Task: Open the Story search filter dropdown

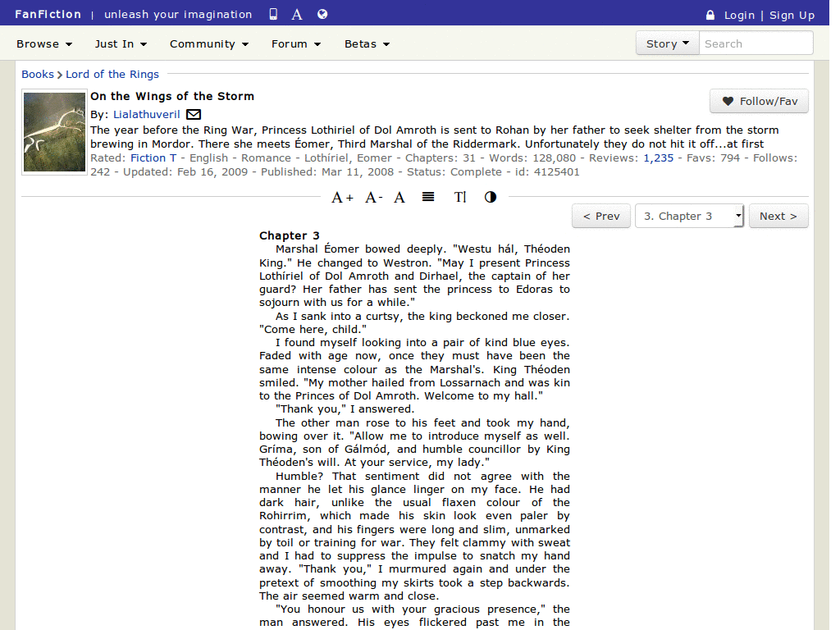Action: pos(667,43)
